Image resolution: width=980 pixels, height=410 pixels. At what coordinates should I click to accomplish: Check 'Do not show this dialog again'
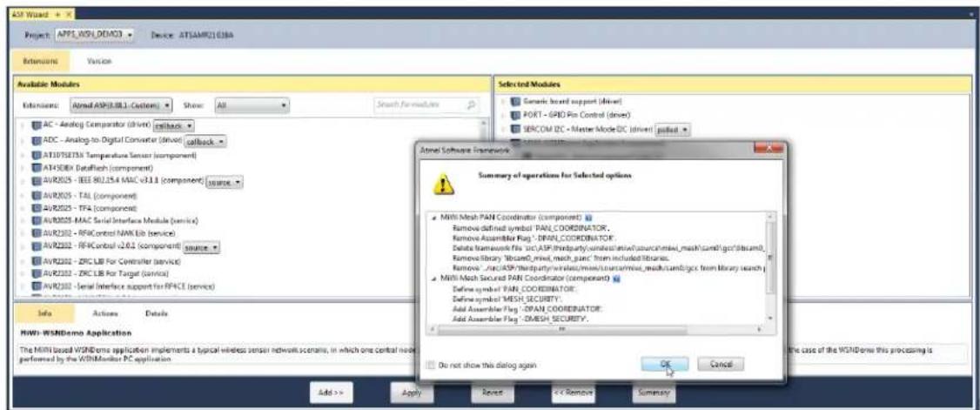click(x=433, y=365)
